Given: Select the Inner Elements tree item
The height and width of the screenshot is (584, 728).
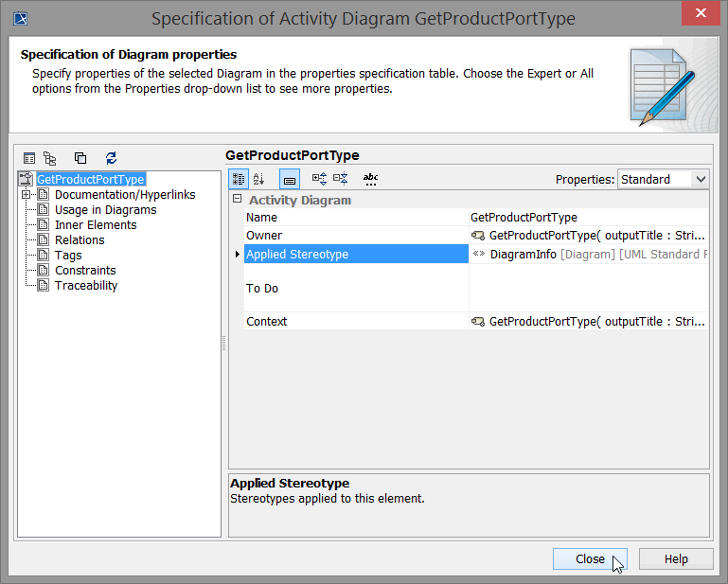Looking at the screenshot, I should click(96, 225).
